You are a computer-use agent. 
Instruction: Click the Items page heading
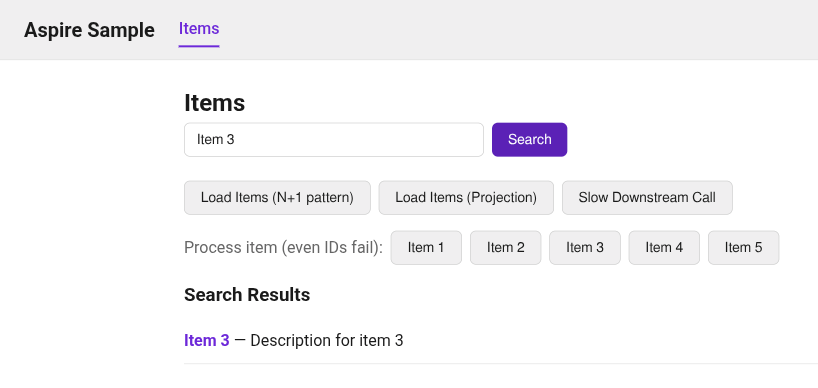(214, 103)
